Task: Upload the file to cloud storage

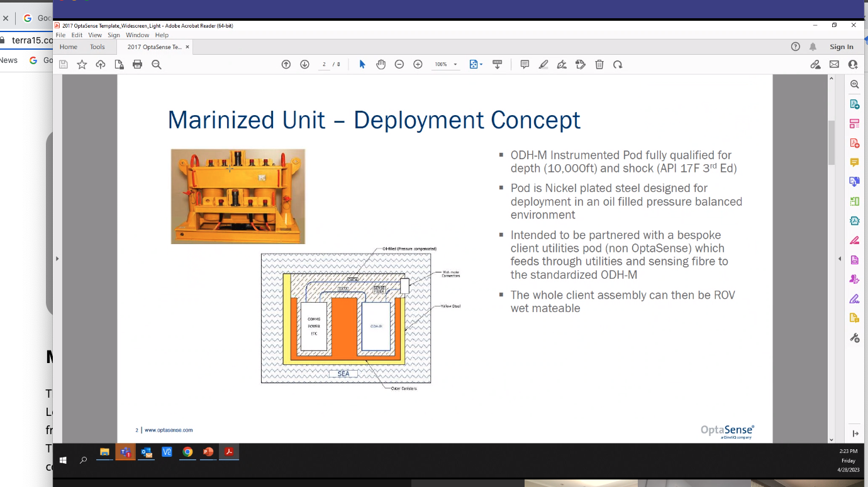Action: [x=101, y=64]
